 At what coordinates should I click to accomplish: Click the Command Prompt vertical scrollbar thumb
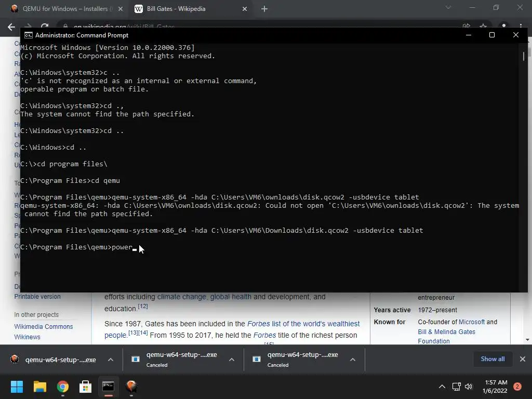click(524, 56)
